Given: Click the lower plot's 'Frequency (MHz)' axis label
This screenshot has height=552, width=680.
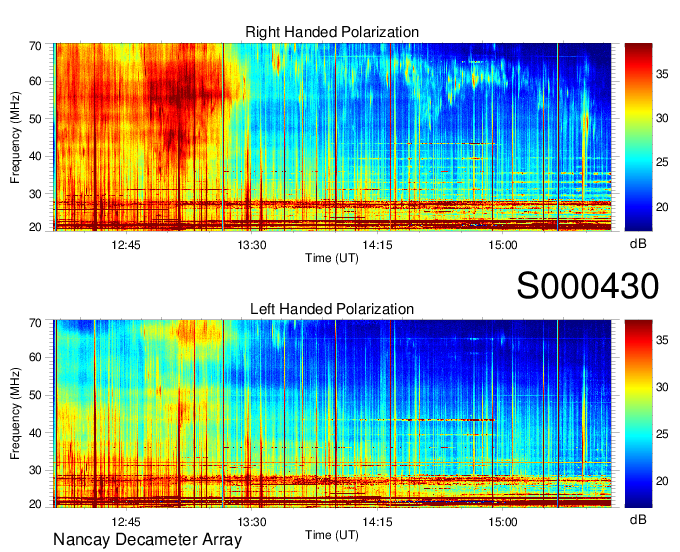Looking at the screenshot, I should 15,414.
